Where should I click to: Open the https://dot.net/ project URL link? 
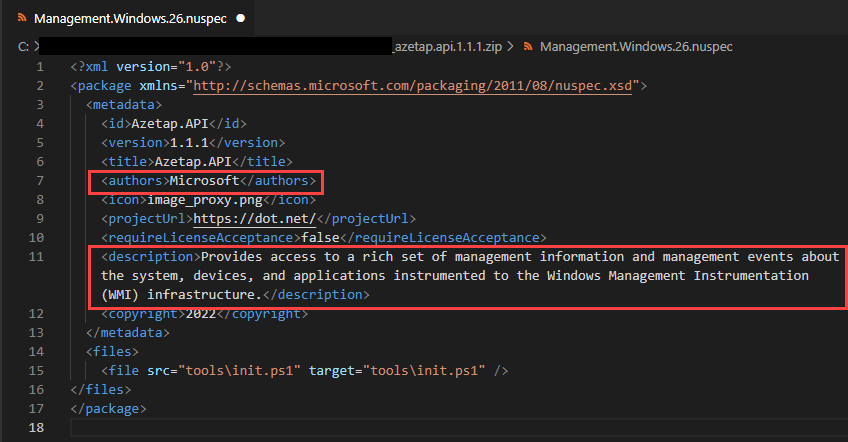pyautogui.click(x=255, y=219)
